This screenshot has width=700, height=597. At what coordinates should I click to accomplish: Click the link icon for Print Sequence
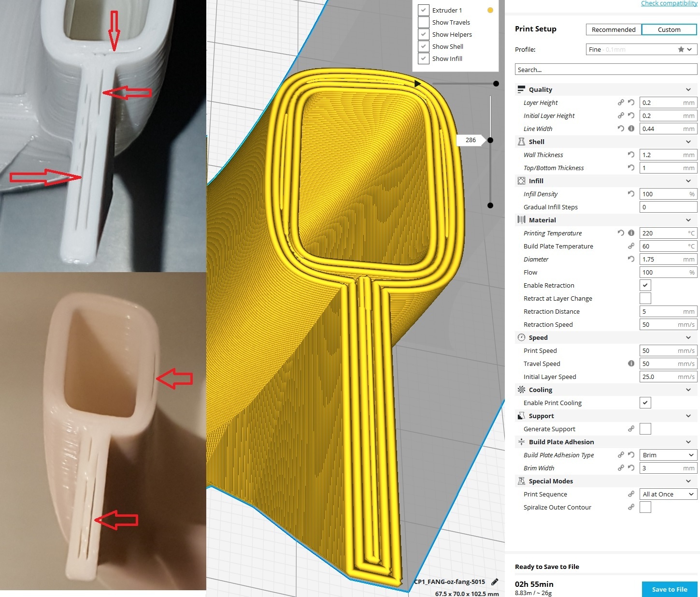pos(631,494)
